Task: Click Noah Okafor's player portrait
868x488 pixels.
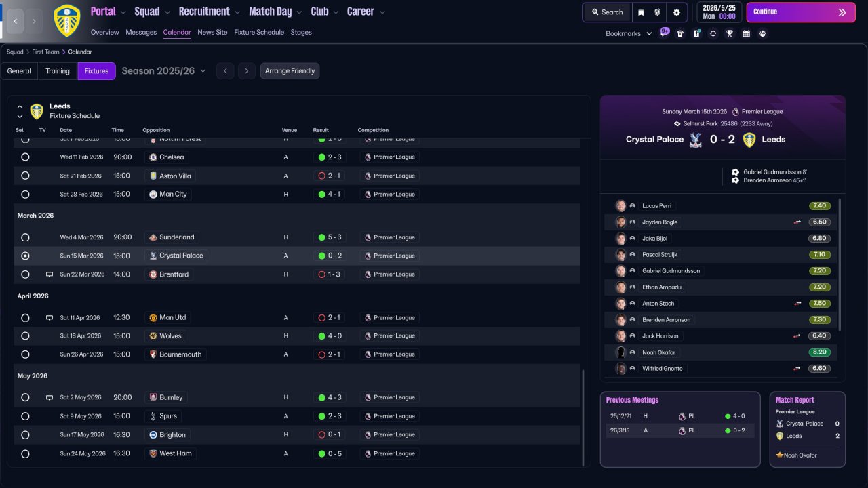Action: pyautogui.click(x=620, y=352)
